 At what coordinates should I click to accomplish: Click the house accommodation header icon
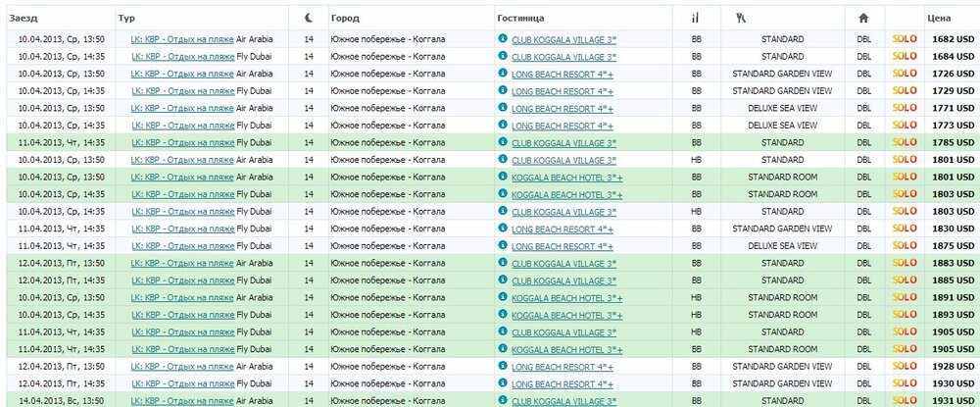pos(863,18)
